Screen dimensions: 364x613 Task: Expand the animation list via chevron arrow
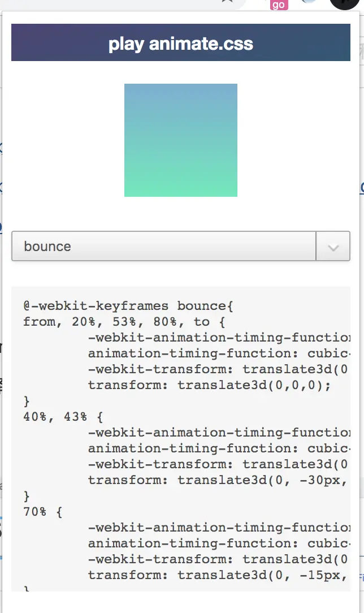tap(333, 247)
